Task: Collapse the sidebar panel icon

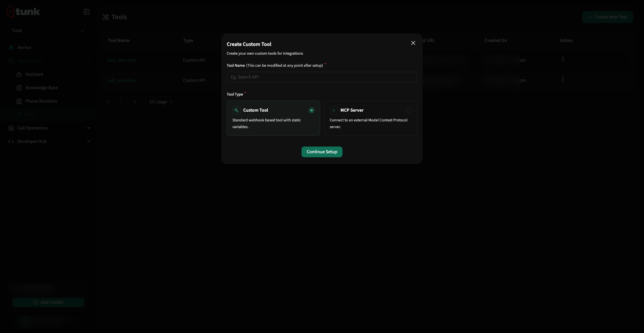Action: point(87,12)
